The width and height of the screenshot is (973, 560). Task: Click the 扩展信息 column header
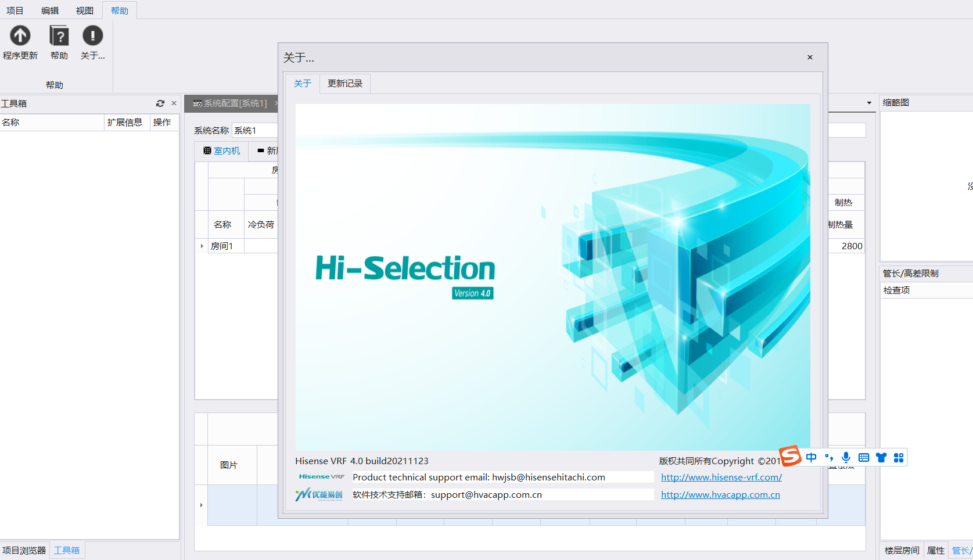(127, 122)
